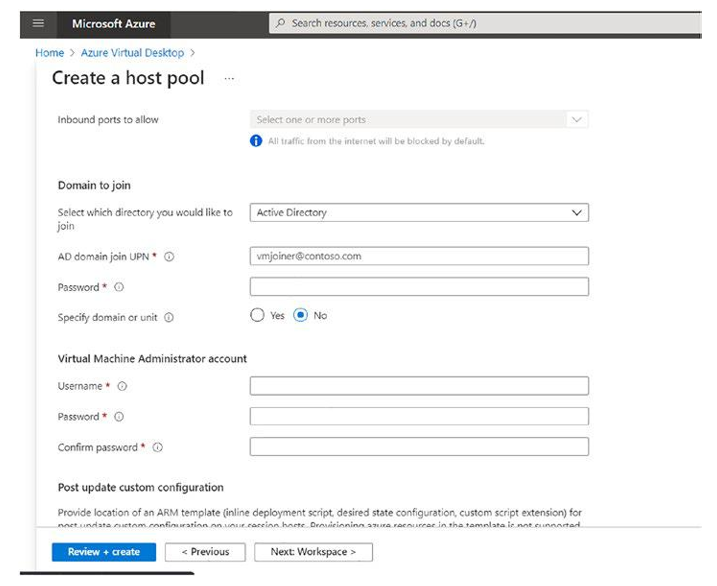
Task: Show info tooltip for AD domain join UPN
Action: 169,257
